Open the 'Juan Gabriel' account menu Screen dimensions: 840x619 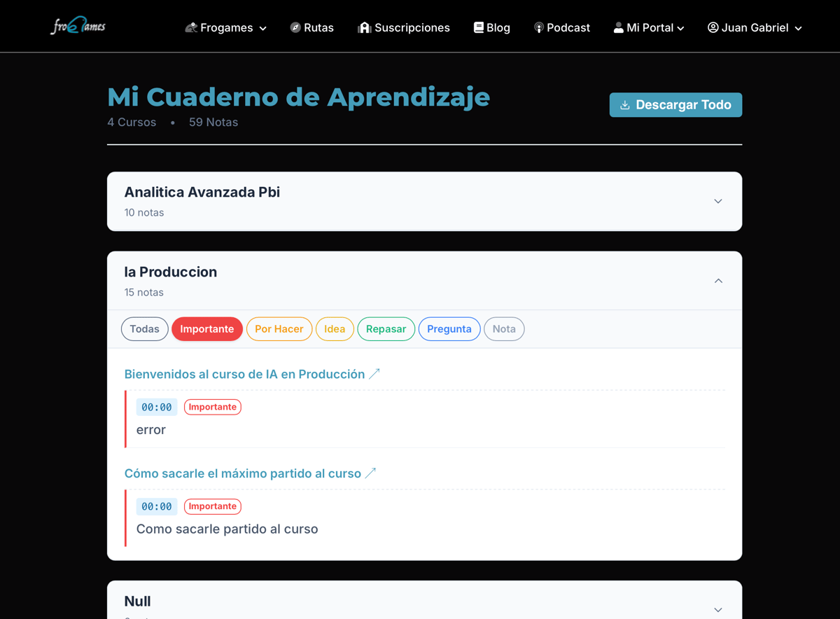(754, 27)
